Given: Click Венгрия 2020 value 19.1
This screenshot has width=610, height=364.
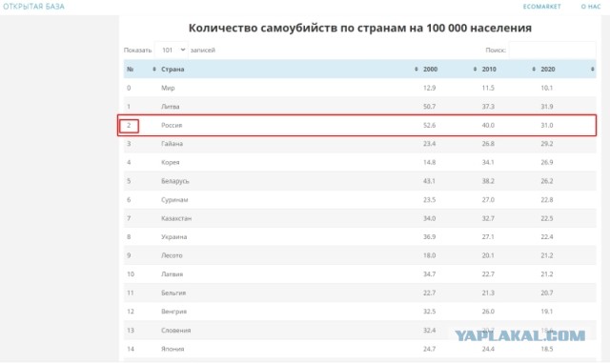Looking at the screenshot, I should coord(547,312).
